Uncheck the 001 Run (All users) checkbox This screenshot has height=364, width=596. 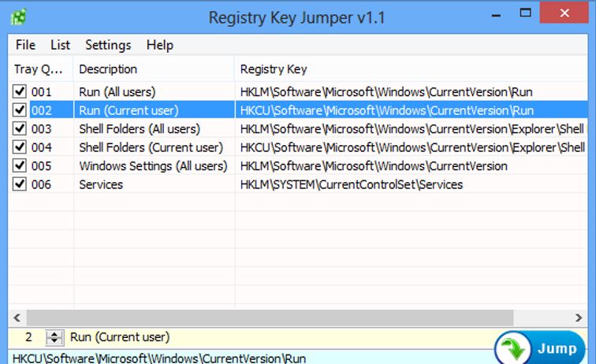pyautogui.click(x=20, y=92)
